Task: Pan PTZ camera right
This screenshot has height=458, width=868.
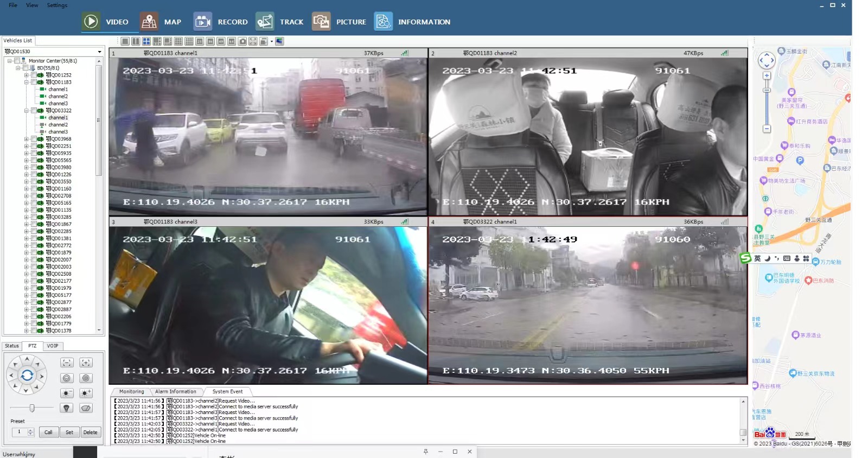Action: tap(42, 376)
